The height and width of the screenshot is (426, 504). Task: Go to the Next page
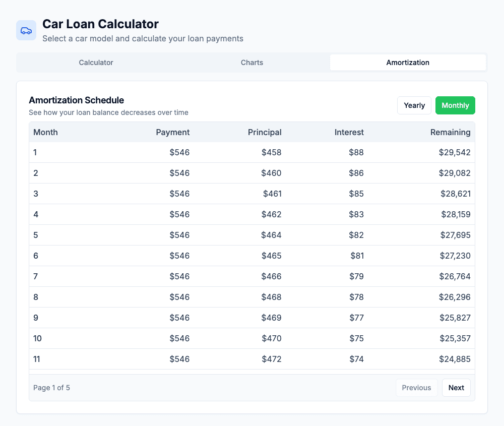coord(456,388)
